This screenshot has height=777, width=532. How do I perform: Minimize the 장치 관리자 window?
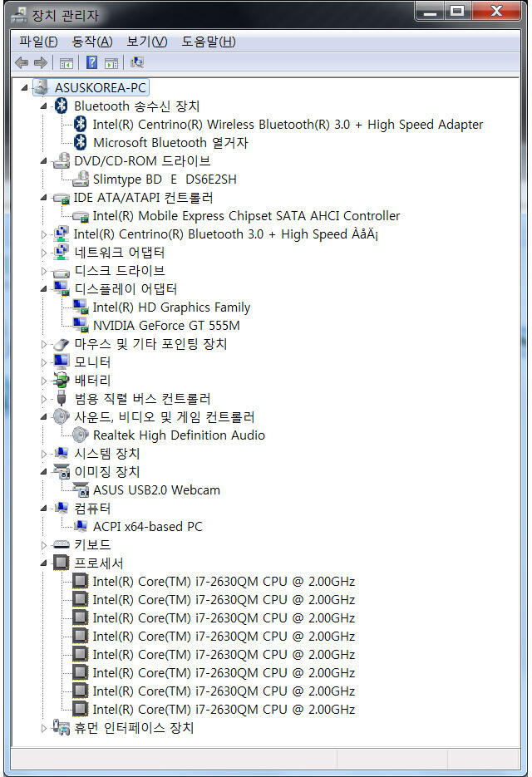(x=430, y=11)
